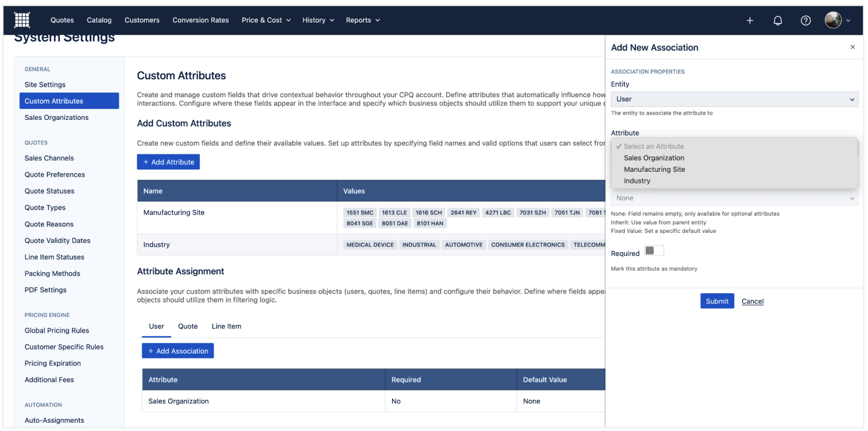
Task: Choose Sales Organization from attribute list
Action: [654, 158]
